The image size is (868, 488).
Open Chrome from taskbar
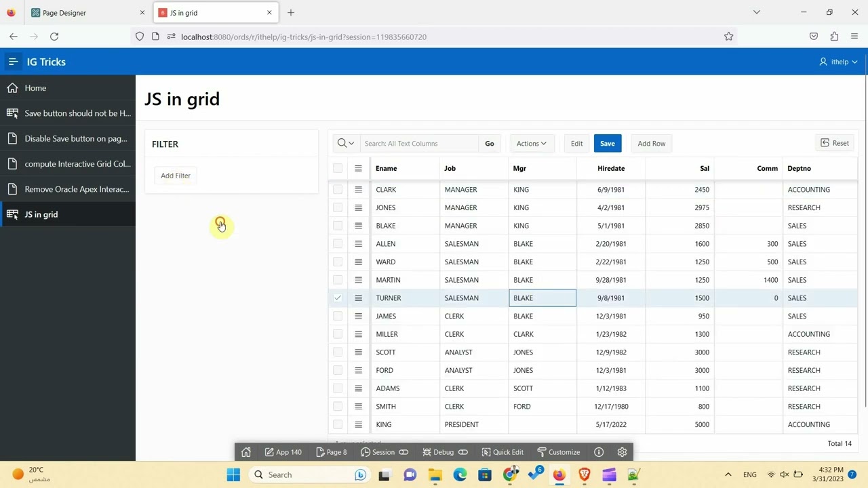click(x=509, y=474)
